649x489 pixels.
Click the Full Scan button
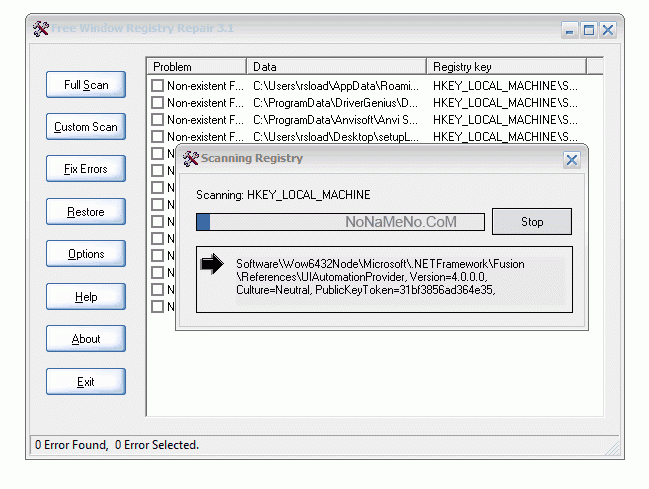coord(86,85)
